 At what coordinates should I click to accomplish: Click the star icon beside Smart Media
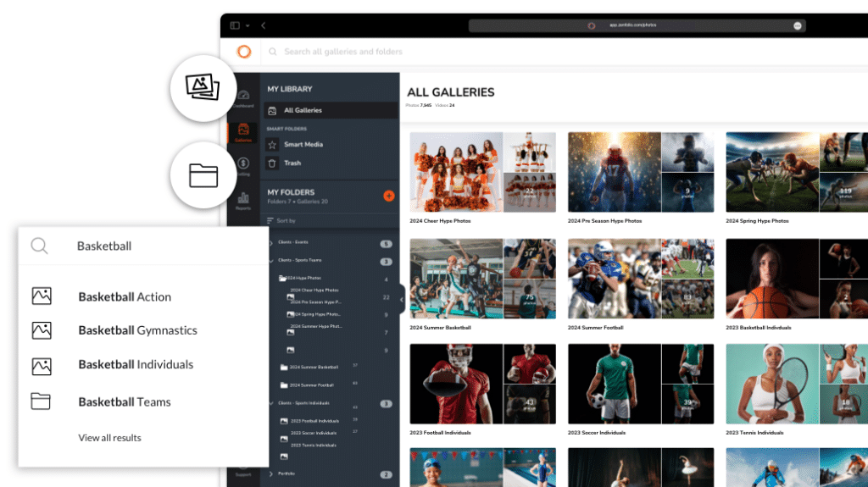(x=272, y=145)
